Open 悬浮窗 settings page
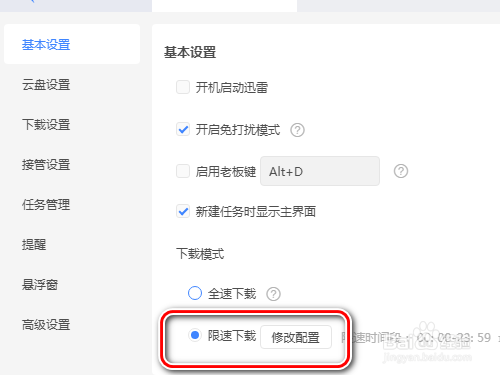The width and height of the screenshot is (500, 375). 40,285
